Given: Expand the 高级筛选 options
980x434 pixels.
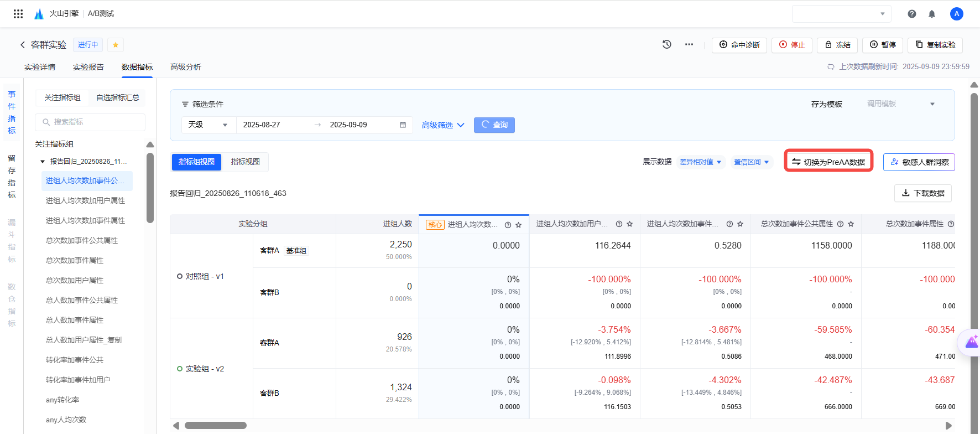Looking at the screenshot, I should tap(443, 125).
